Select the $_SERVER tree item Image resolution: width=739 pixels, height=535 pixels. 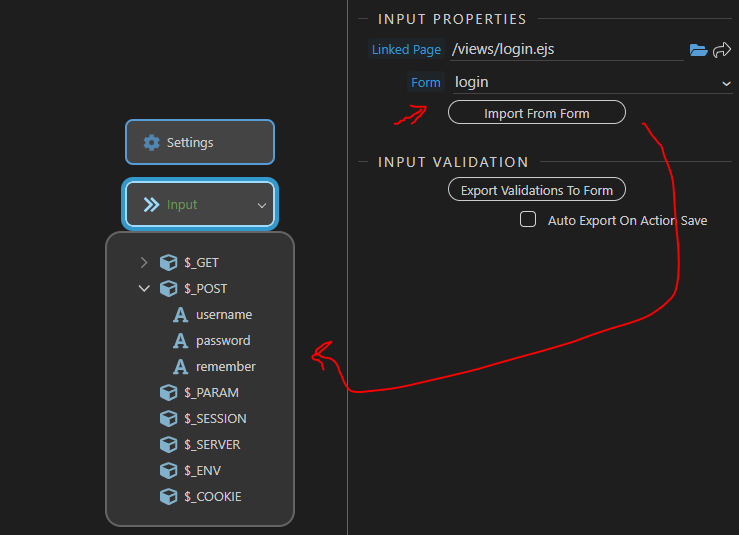tap(212, 444)
